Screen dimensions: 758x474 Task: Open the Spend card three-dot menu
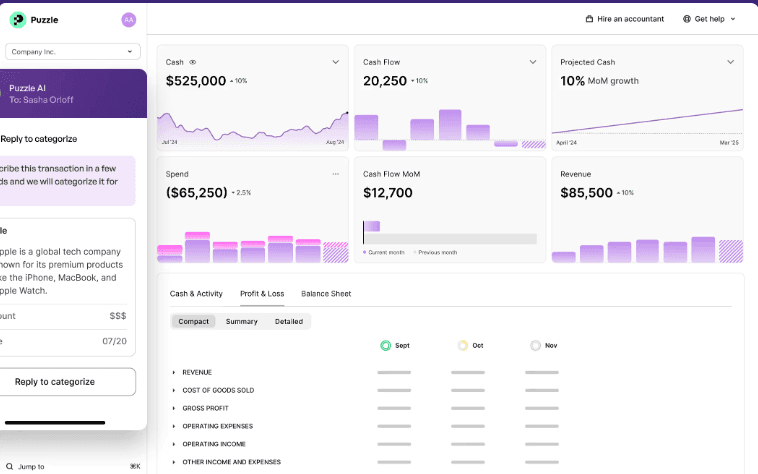click(x=336, y=174)
